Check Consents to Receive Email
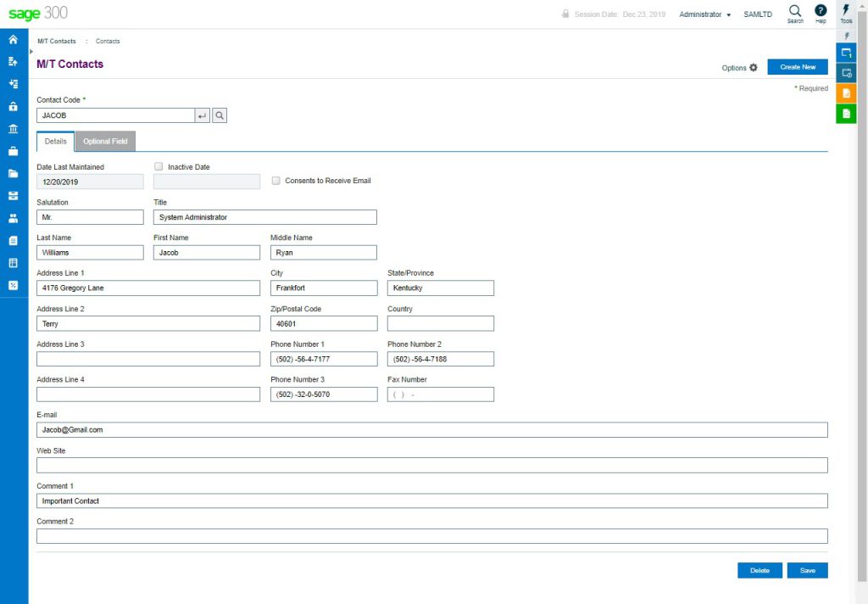 coord(276,181)
